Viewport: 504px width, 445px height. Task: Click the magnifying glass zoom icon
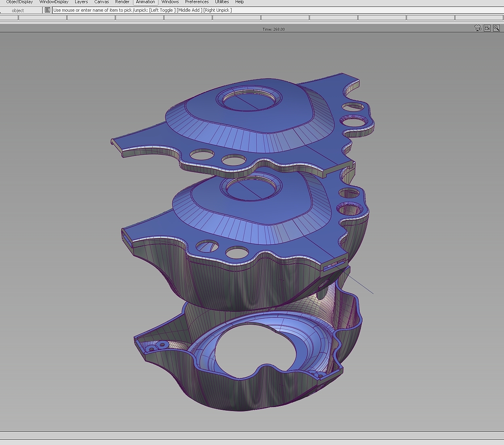click(496, 28)
